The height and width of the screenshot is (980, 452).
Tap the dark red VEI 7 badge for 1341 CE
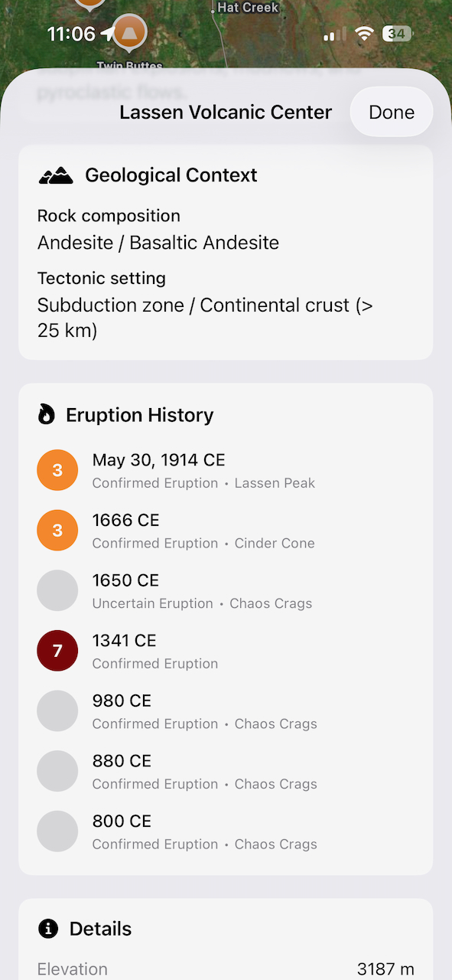pyautogui.click(x=57, y=651)
